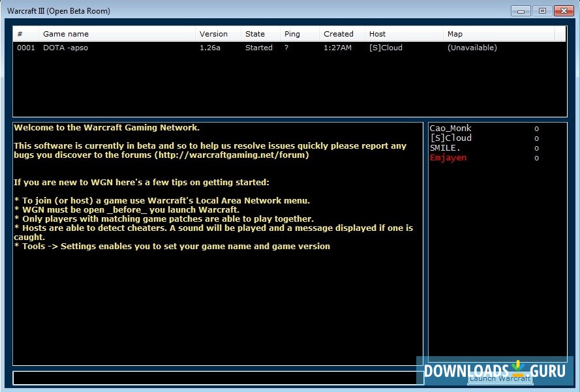Sort games by the Ping column

tap(291, 33)
